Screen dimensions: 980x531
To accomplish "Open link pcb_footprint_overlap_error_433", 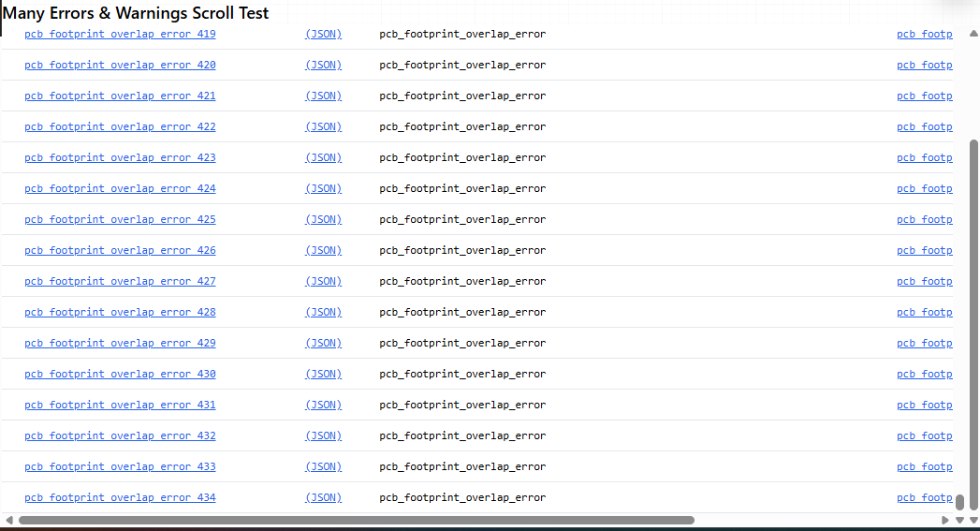I will pyautogui.click(x=120, y=466).
